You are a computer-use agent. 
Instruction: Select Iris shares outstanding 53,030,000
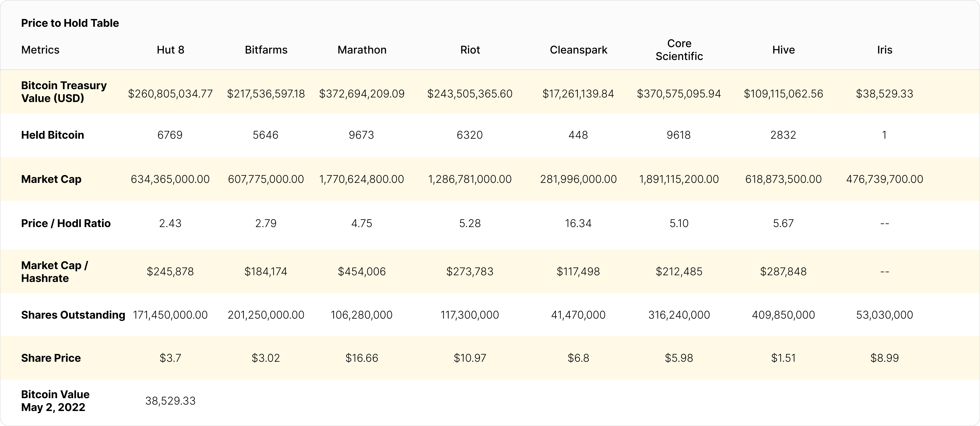(884, 315)
